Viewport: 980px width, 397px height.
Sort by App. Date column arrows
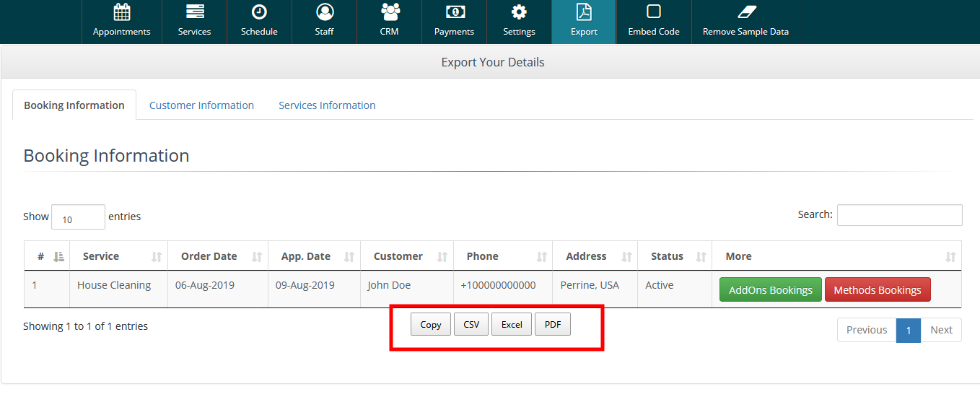349,257
